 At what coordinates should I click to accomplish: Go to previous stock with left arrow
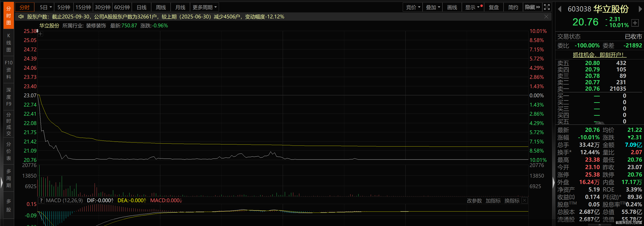tap(560, 9)
